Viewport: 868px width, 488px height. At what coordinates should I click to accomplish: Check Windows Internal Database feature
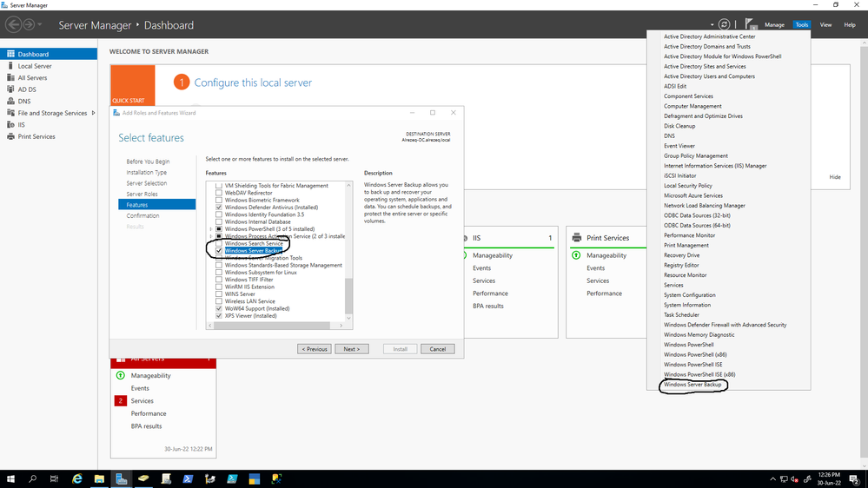point(219,221)
